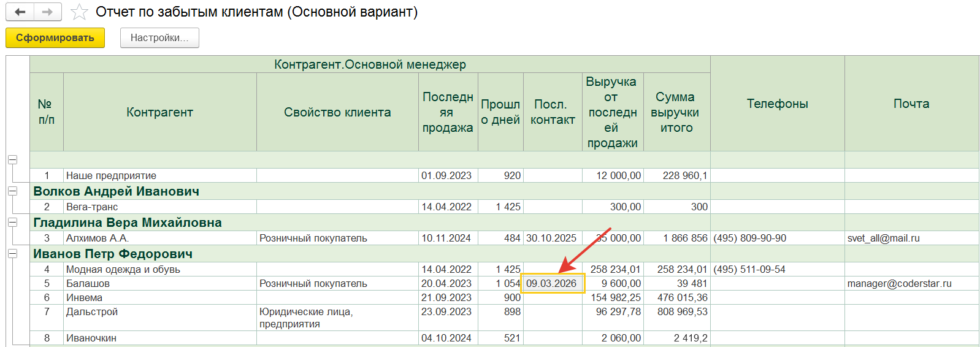This screenshot has height=347, width=980.
Task: Select the 920 days cell
Action: pyautogui.click(x=500, y=175)
